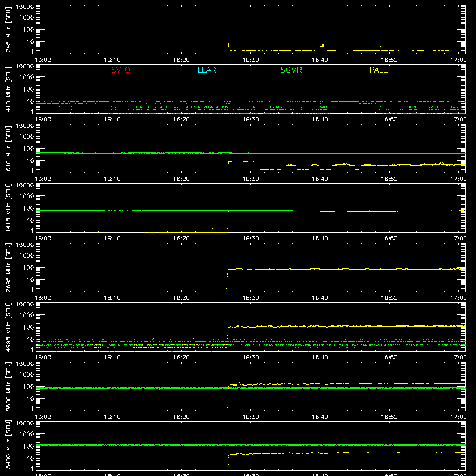
Task: Select the 610 MHz [SFU] axis title
Action: point(8,149)
